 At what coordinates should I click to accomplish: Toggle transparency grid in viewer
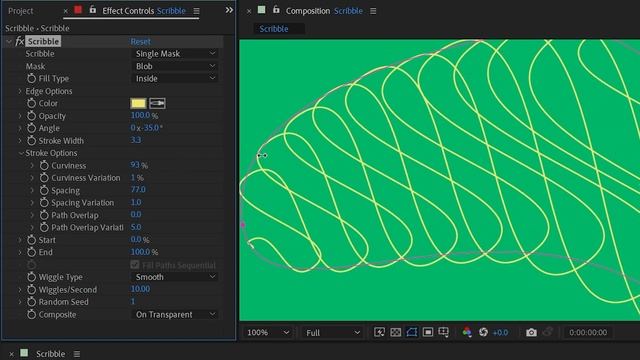tap(395, 332)
